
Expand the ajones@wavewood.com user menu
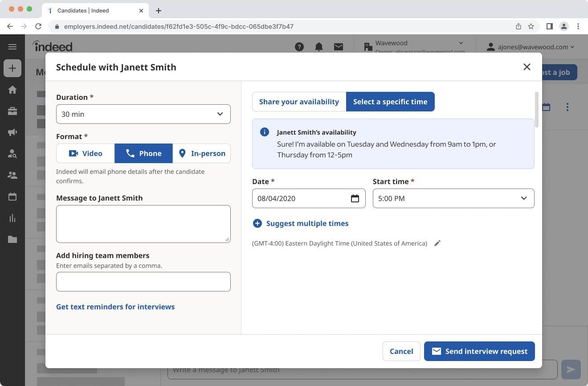coord(530,47)
